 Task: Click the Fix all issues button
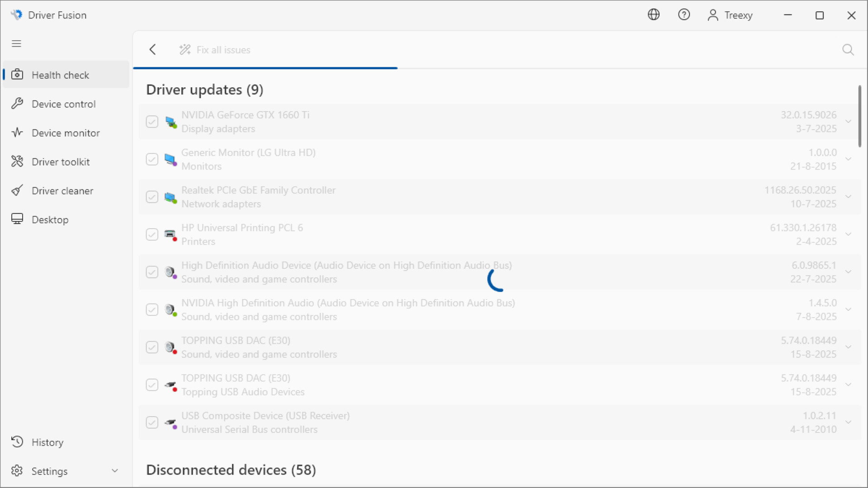(x=215, y=50)
